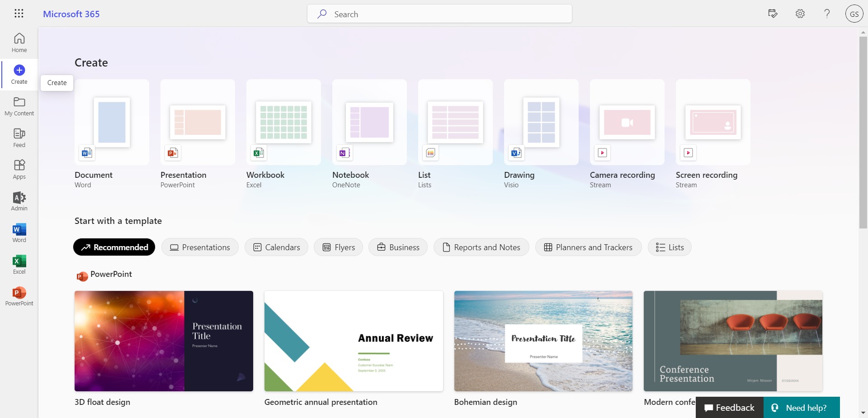Click into the Search box
868x418 pixels.
point(439,14)
